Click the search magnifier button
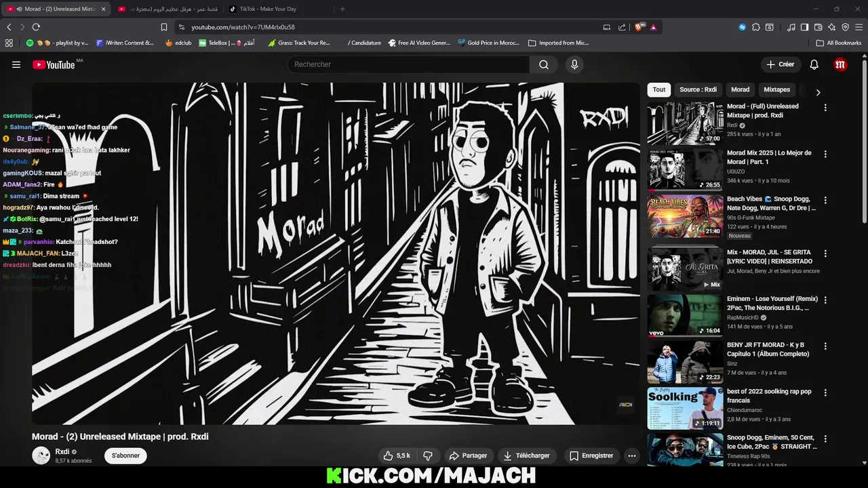The height and width of the screenshot is (488, 868). (x=544, y=64)
